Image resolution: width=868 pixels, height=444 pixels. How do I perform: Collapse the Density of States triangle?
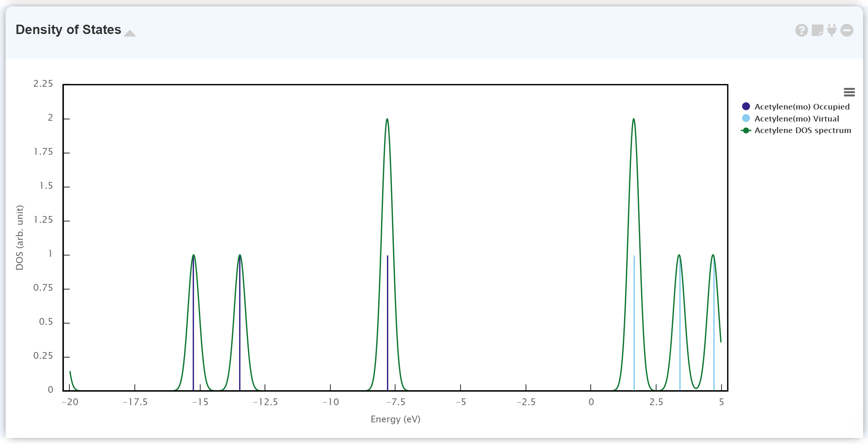coord(130,33)
